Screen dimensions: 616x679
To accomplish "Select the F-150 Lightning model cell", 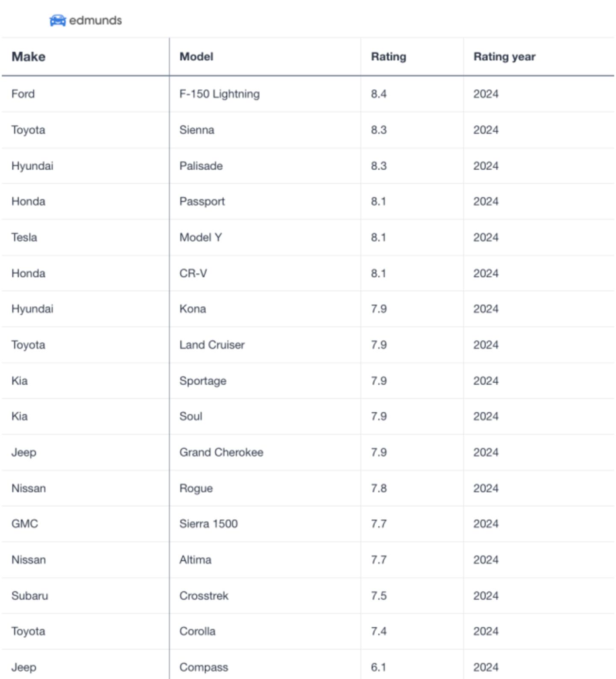I will tap(219, 94).
